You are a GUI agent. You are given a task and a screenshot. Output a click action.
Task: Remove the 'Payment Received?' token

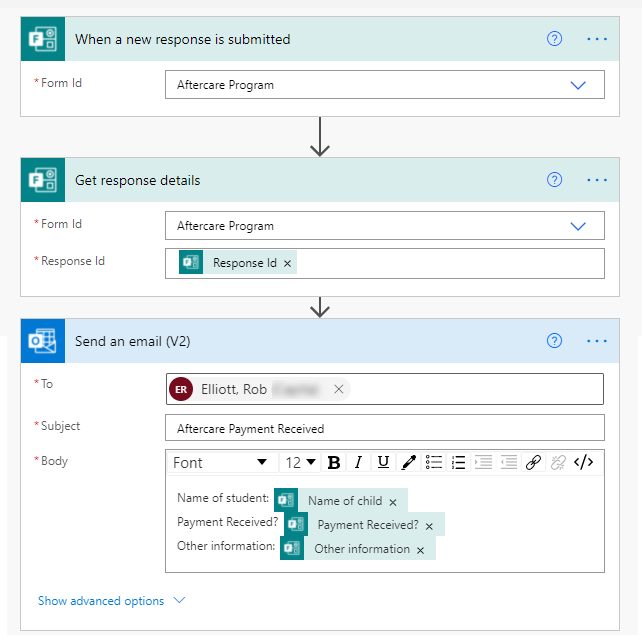click(429, 527)
